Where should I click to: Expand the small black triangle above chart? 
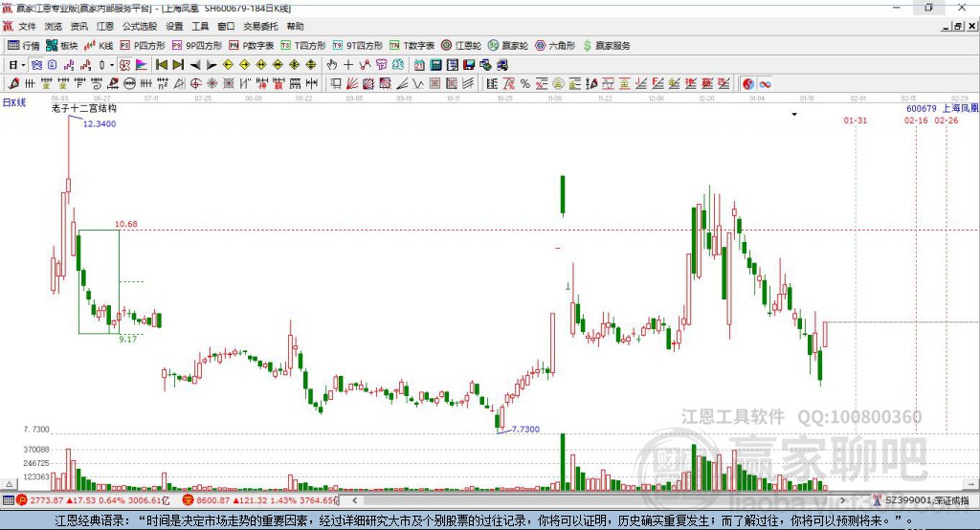(794, 115)
